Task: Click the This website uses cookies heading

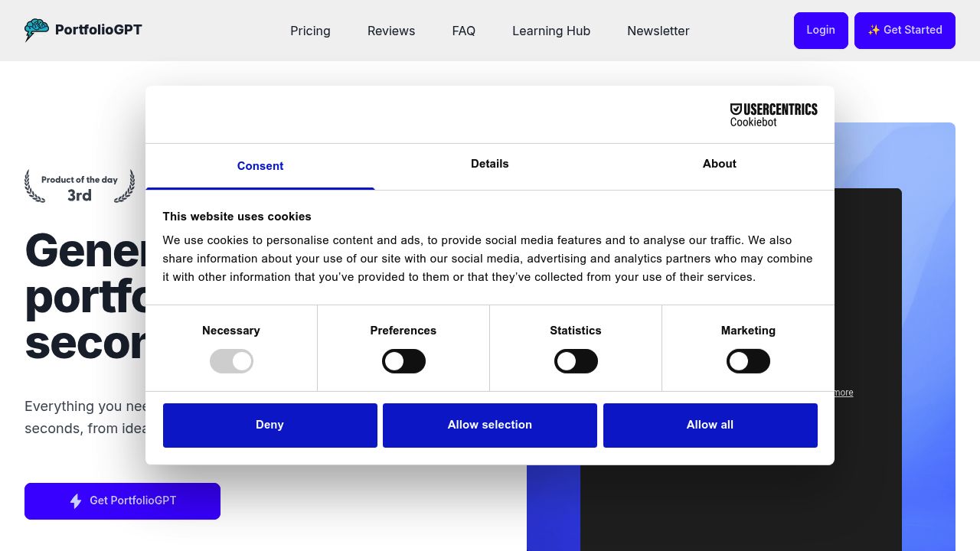Action: 237,217
